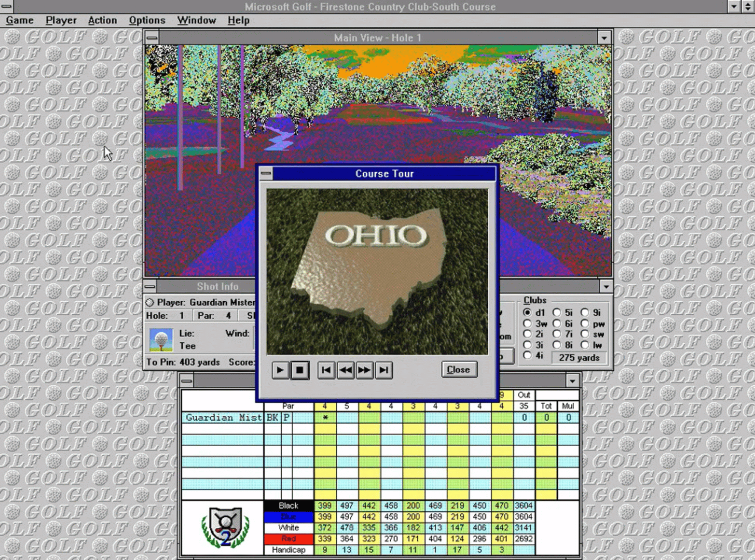The height and width of the screenshot is (560, 755).
Task: Open the Player menu
Action: 61,20
